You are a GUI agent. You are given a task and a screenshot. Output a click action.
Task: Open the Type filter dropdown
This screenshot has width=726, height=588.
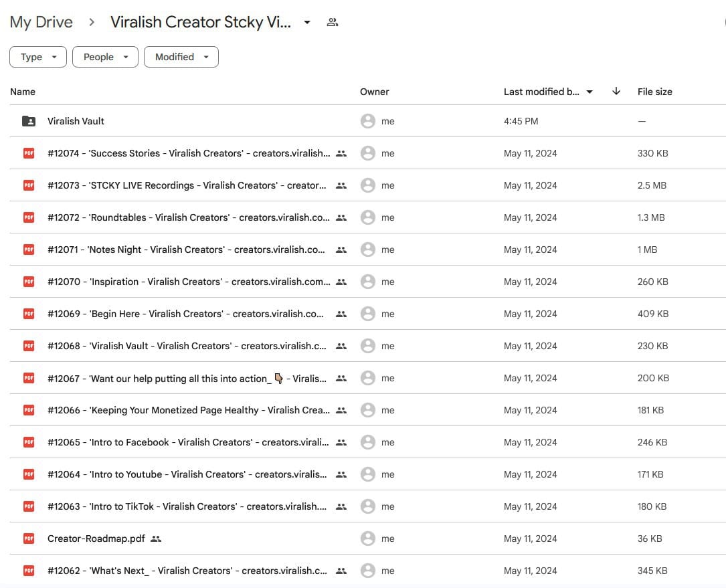(x=38, y=57)
